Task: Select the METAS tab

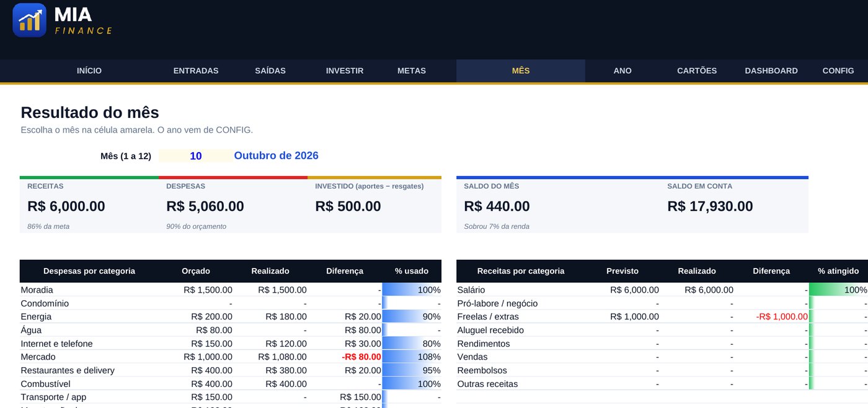Action: [412, 71]
